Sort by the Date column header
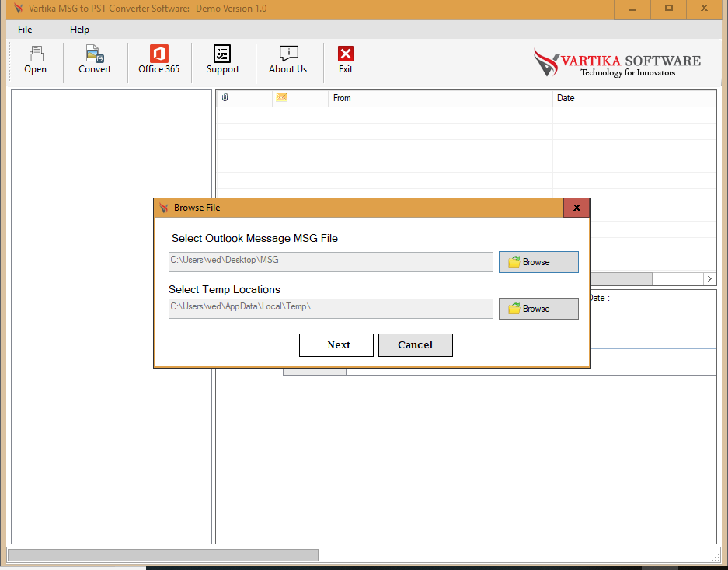The width and height of the screenshot is (728, 570). click(x=634, y=98)
